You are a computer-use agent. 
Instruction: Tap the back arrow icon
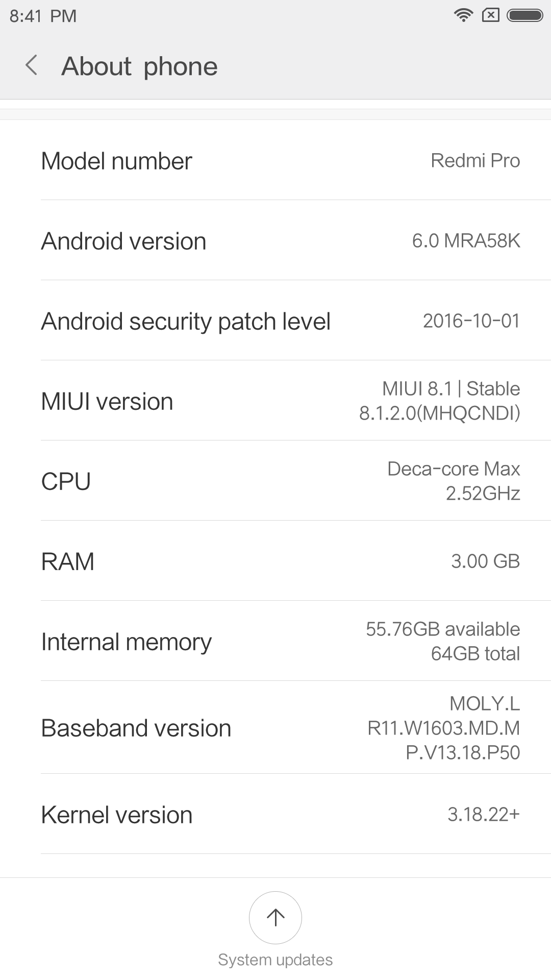tap(32, 66)
